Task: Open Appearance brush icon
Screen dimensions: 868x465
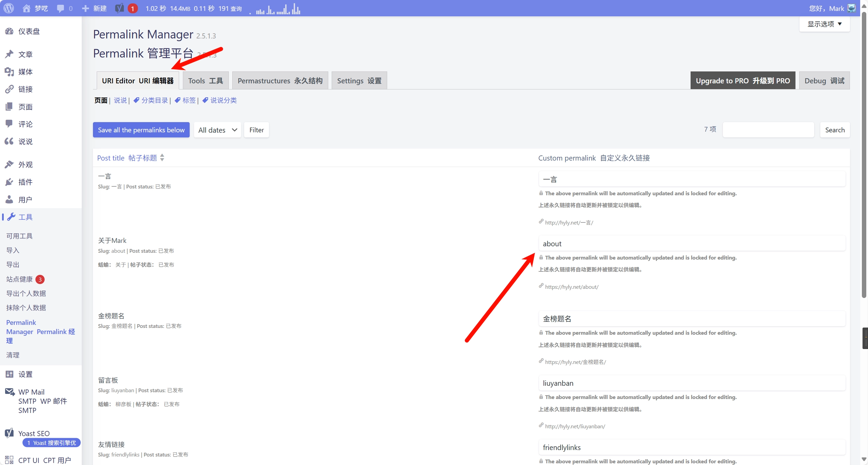Action: click(x=9, y=164)
